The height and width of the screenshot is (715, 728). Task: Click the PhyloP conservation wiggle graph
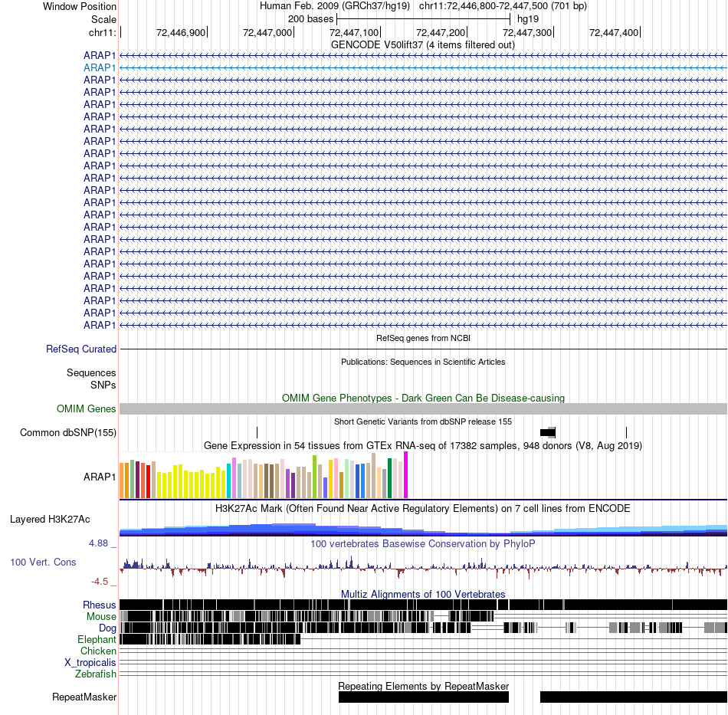[423, 568]
